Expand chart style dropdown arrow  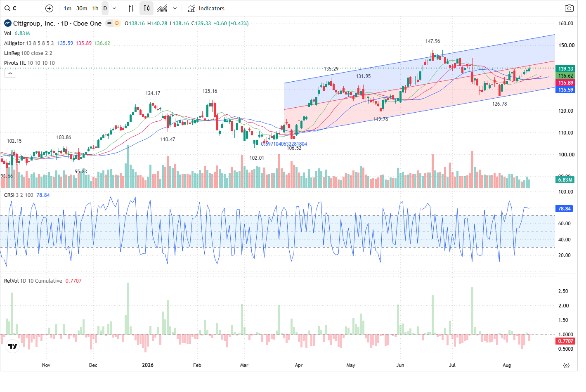(175, 8)
